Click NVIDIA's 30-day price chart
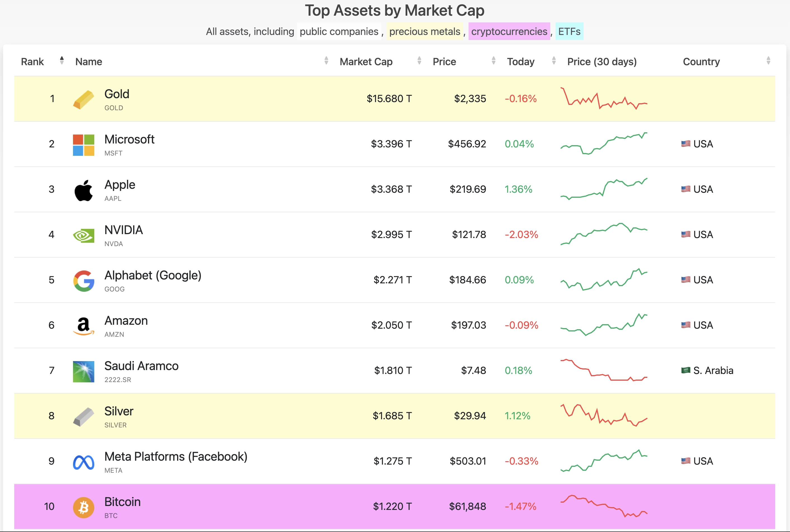790x532 pixels. click(x=604, y=234)
